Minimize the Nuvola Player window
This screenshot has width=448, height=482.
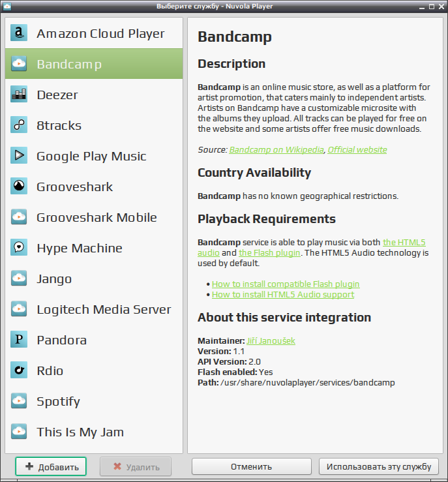pos(422,7)
